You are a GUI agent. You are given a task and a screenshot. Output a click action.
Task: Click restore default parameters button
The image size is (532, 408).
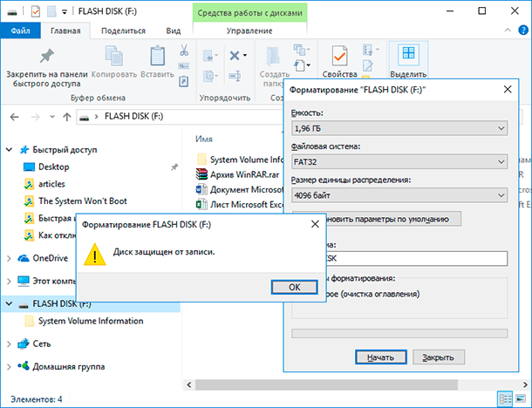(x=393, y=219)
